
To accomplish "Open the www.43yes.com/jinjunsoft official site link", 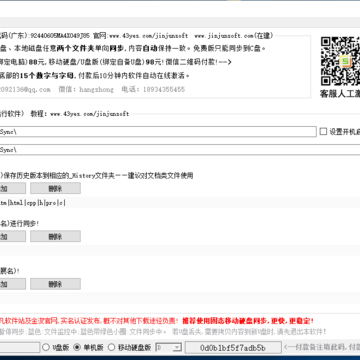I will pyautogui.click(x=149, y=35).
